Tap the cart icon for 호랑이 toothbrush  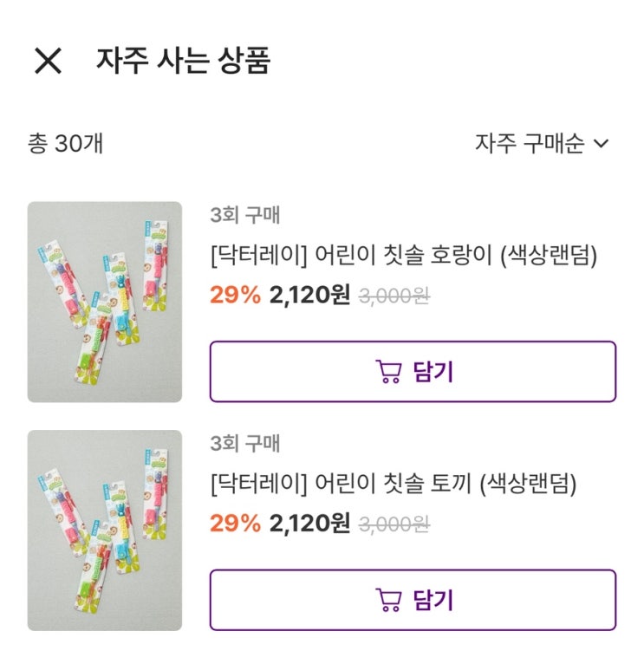pyautogui.click(x=388, y=372)
